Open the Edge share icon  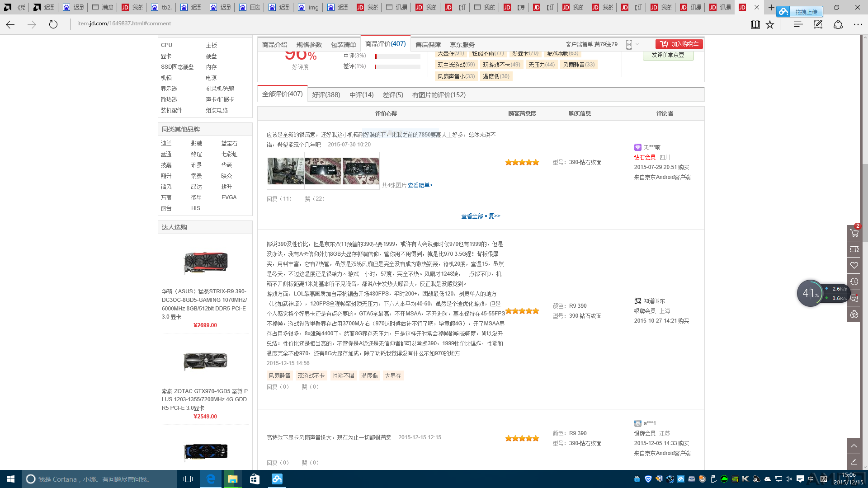click(838, 24)
